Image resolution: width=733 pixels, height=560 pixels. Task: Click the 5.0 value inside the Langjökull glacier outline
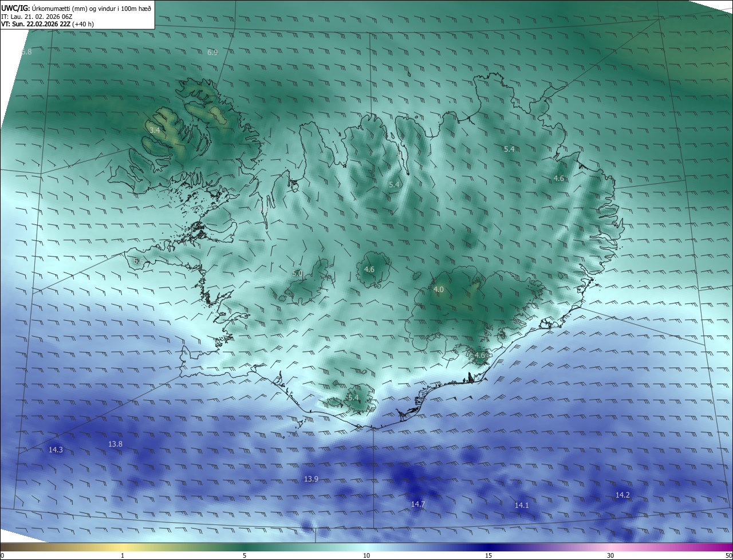(x=297, y=274)
